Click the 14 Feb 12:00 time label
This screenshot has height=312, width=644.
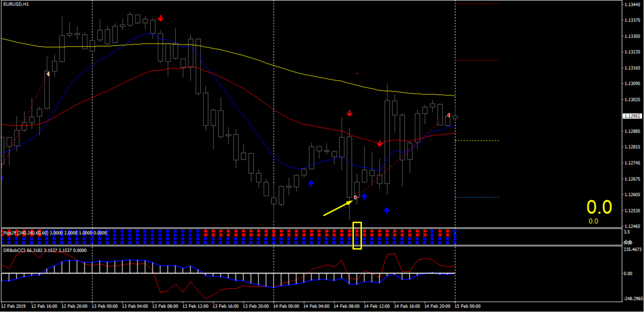point(377,305)
